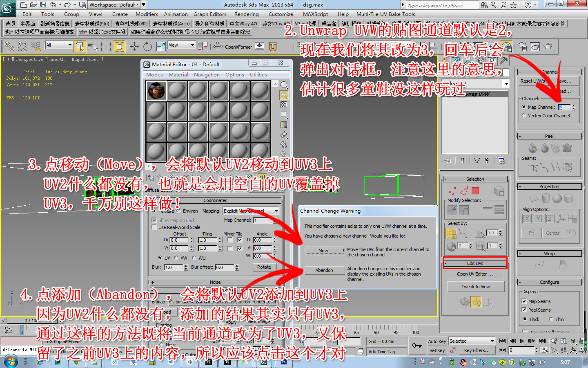Click Move in Channel Change Warning
Screen dimensions: 588x368
[324, 251]
